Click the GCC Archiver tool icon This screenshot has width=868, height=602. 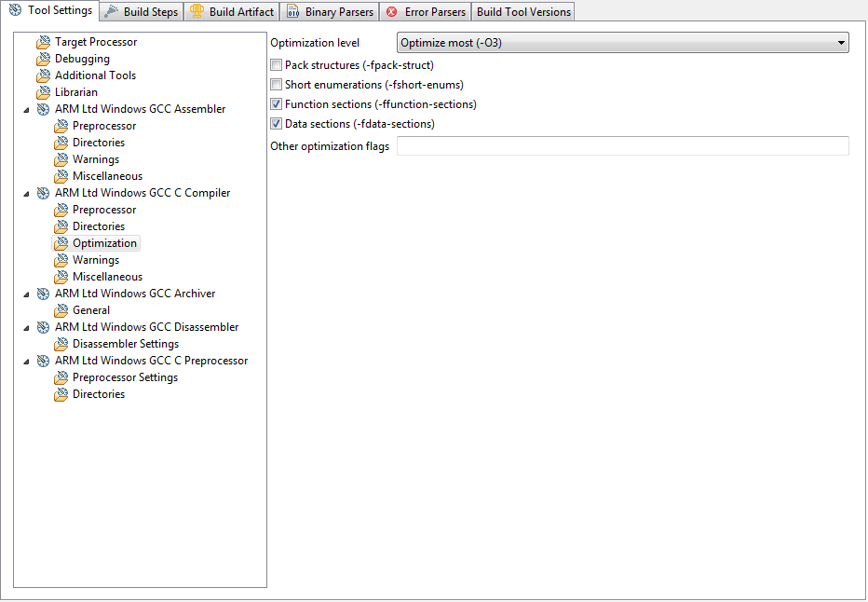[x=43, y=294]
